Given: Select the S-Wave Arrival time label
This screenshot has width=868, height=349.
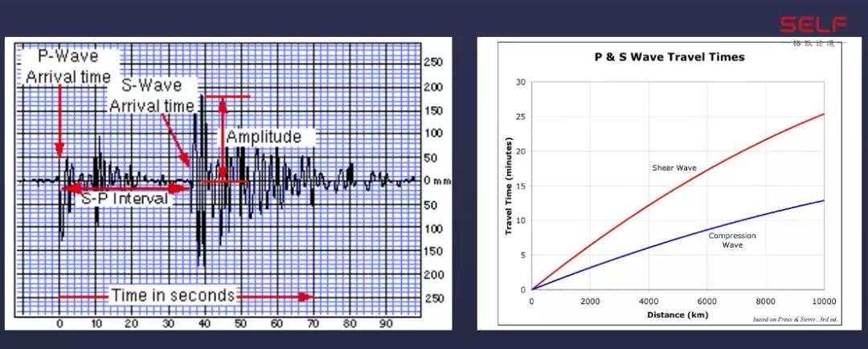Looking at the screenshot, I should [x=153, y=95].
